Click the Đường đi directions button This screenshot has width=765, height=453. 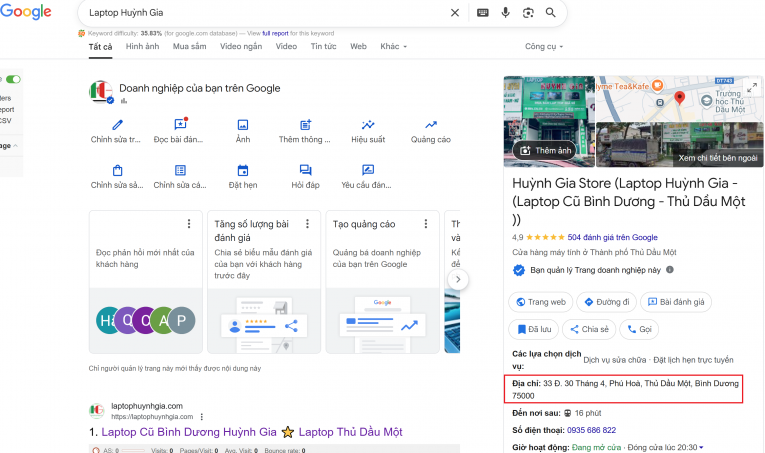click(x=606, y=302)
